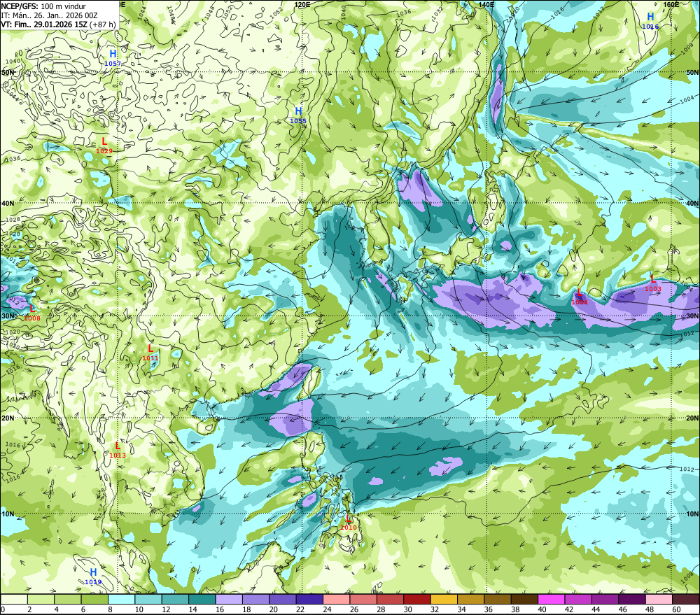The width and height of the screenshot is (700, 615).
Task: Click the 'VT: Fim.. 29.01.2026 15Z' line
Action: (x=43, y=24)
